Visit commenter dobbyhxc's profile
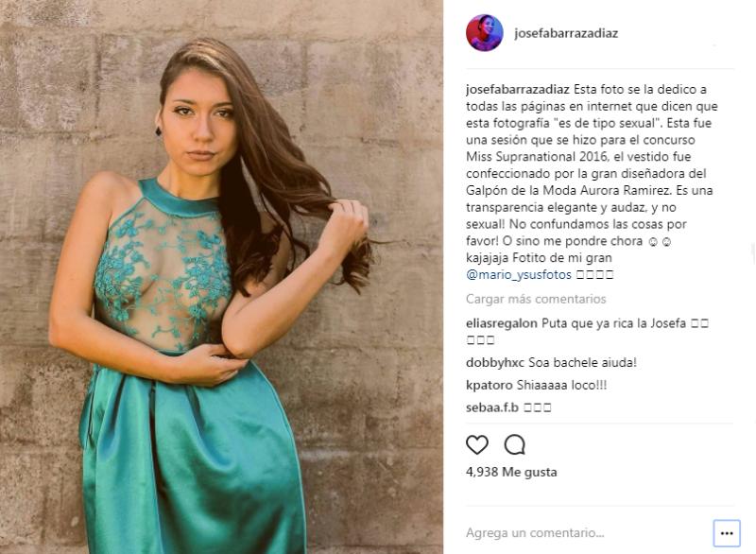Image resolution: width=756 pixels, height=554 pixels. click(494, 363)
